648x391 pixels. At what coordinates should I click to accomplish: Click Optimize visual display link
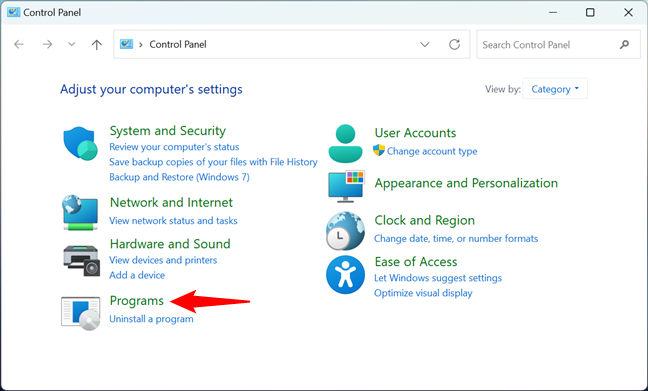click(x=423, y=293)
